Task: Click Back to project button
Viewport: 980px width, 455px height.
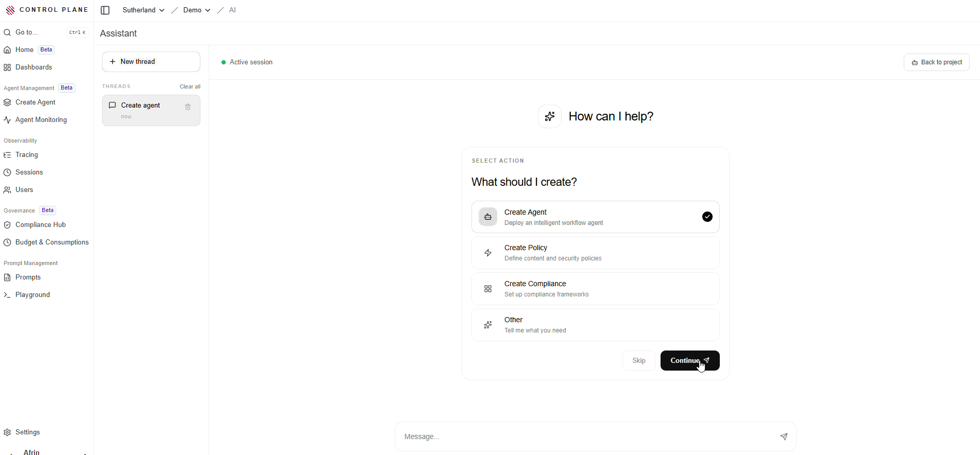Action: tap(937, 62)
